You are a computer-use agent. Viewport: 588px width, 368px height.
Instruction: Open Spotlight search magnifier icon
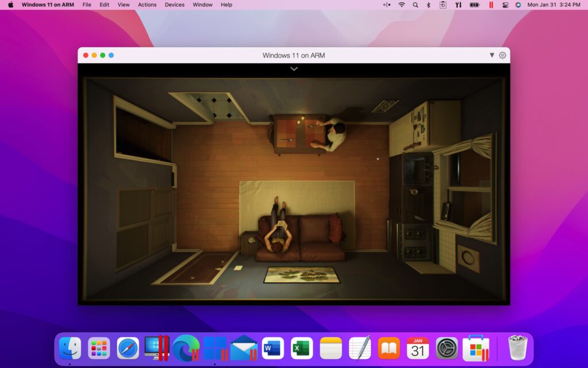(415, 5)
